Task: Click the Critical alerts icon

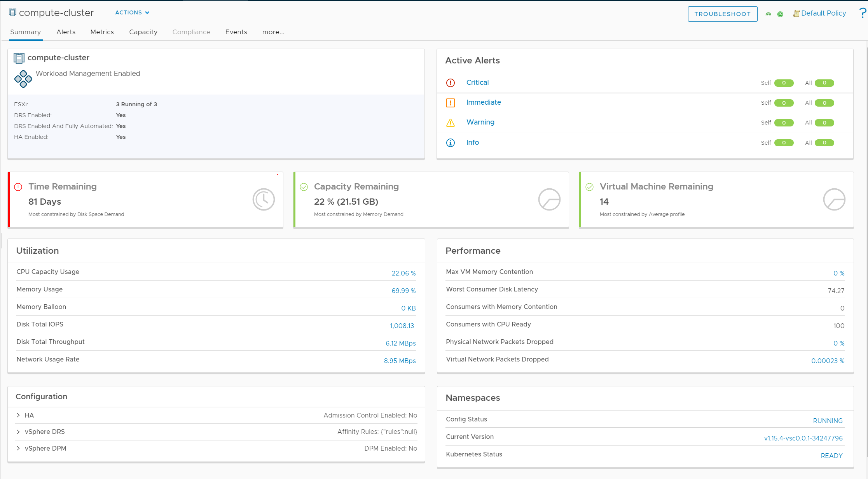Action: pos(450,82)
